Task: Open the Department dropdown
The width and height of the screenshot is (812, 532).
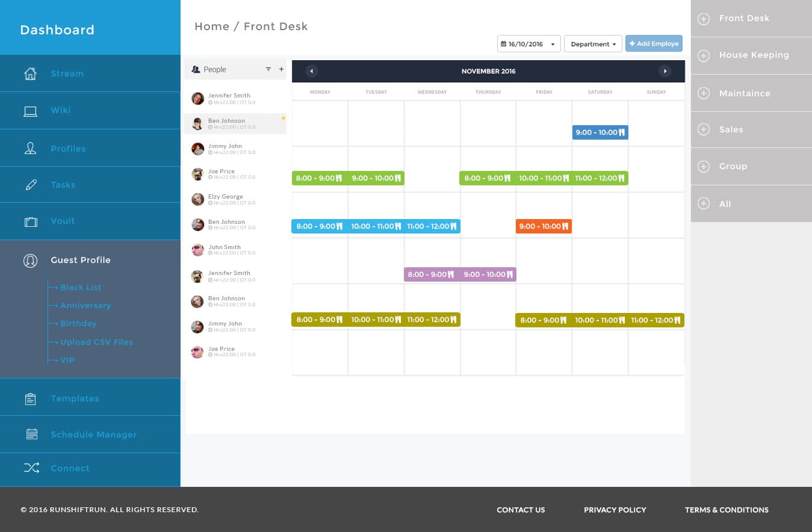Action: tap(593, 44)
